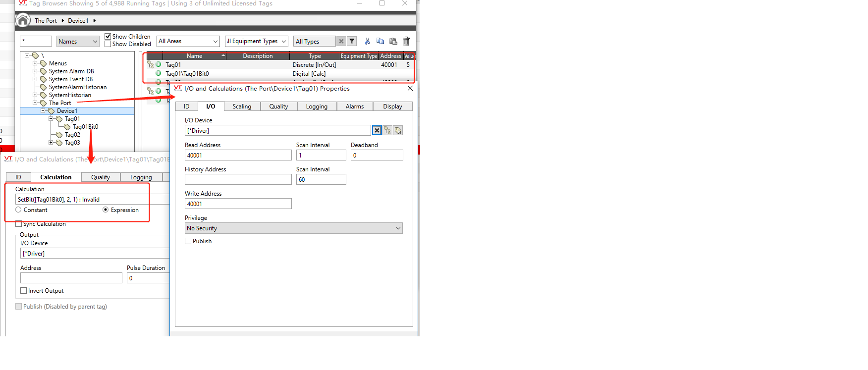The width and height of the screenshot is (868, 370).
Task: Open the All Areas dropdown
Action: 188,41
